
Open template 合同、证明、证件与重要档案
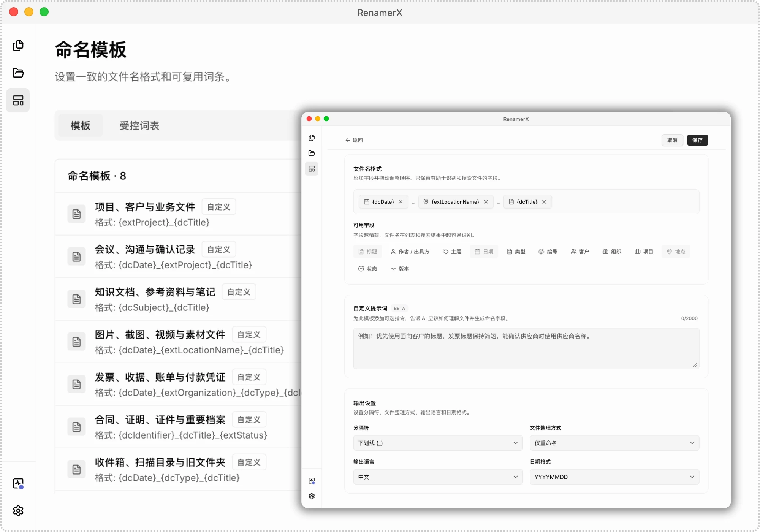tap(179, 427)
